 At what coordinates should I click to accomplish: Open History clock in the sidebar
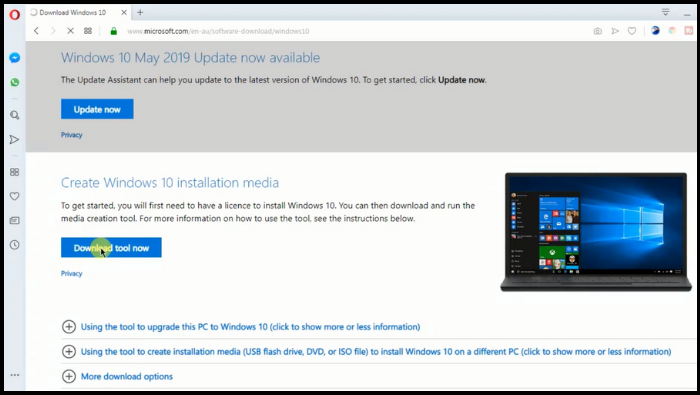pos(14,245)
